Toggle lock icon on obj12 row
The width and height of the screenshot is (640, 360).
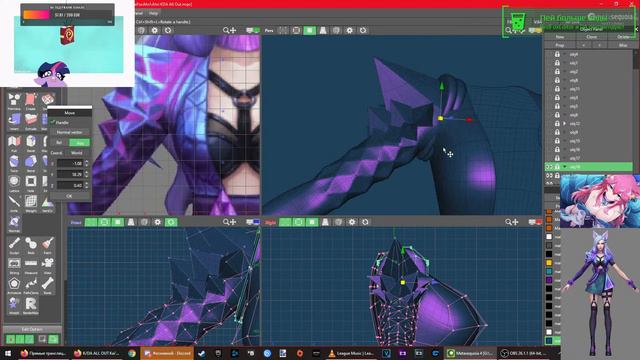point(557,123)
